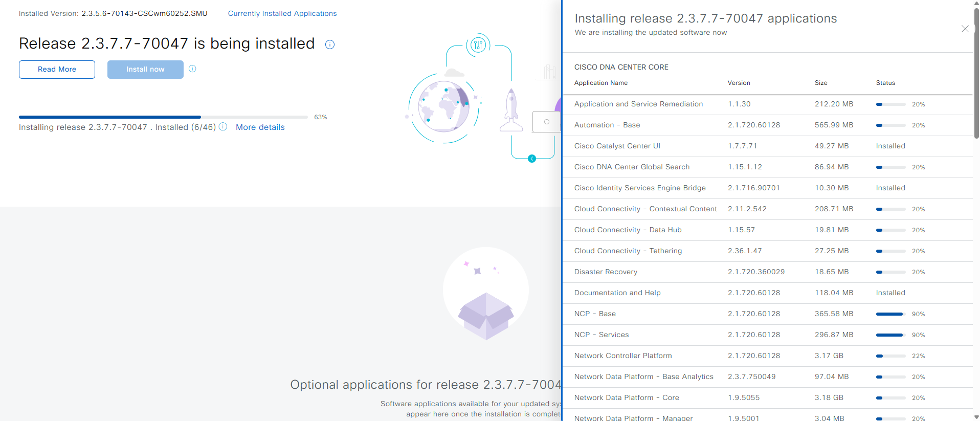The image size is (980, 421).
Task: Close the installing applications panel
Action: (x=965, y=29)
